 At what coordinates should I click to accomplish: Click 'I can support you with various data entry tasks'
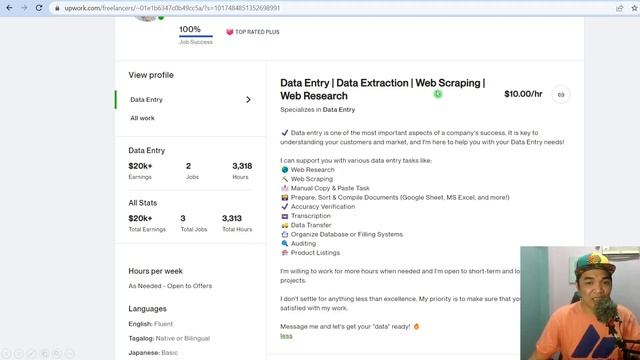(x=356, y=160)
